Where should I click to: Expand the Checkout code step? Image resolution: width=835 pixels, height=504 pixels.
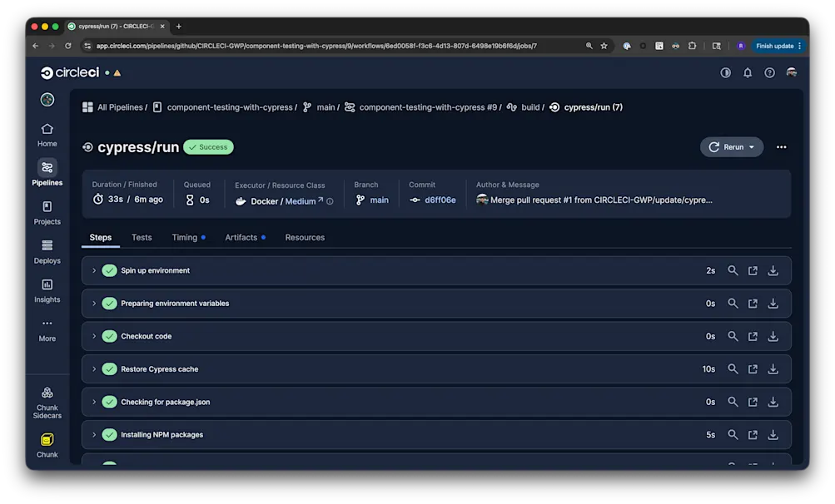(x=94, y=336)
